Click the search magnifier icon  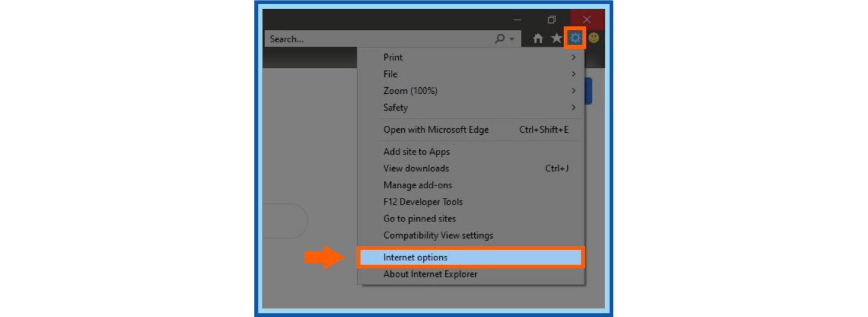(x=500, y=38)
